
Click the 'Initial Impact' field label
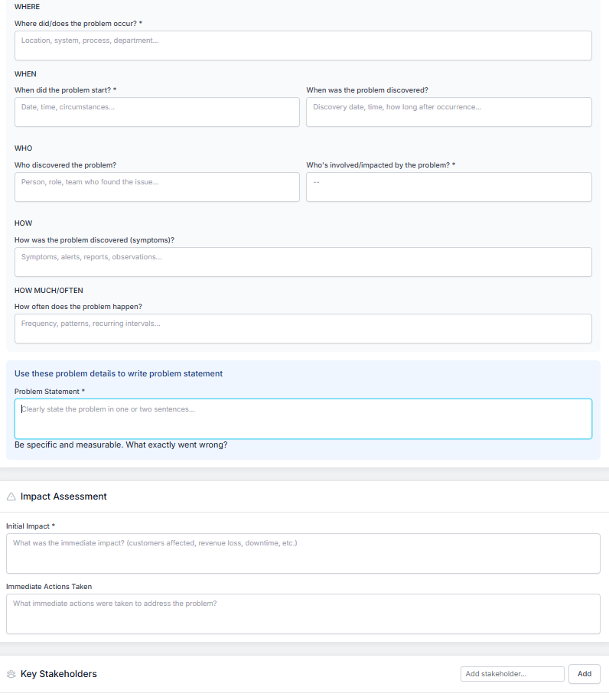pos(30,526)
